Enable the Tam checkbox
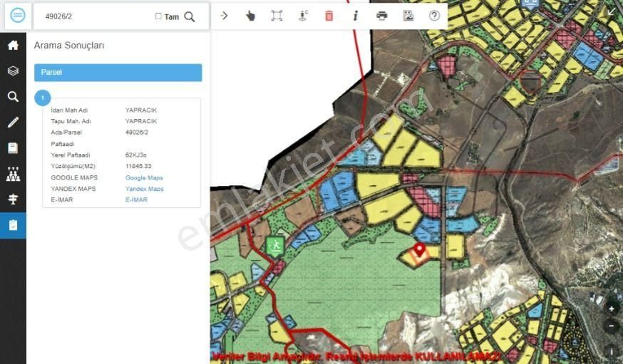 158,16
